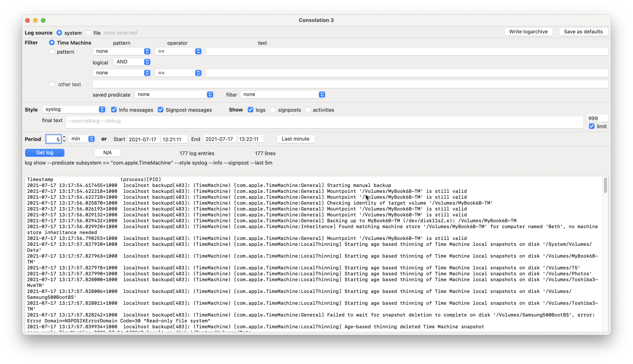The image size is (633, 364).
Task: Expand the filter dropdown set to none
Action: pos(283,94)
